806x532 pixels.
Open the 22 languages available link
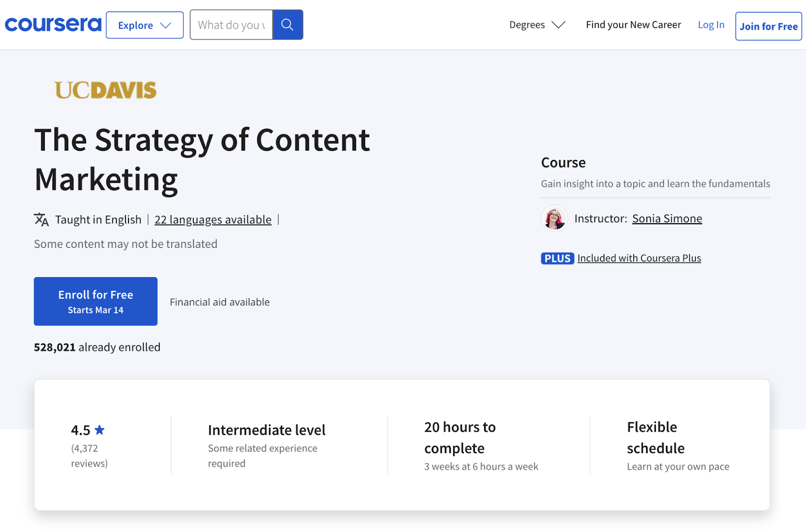point(213,219)
